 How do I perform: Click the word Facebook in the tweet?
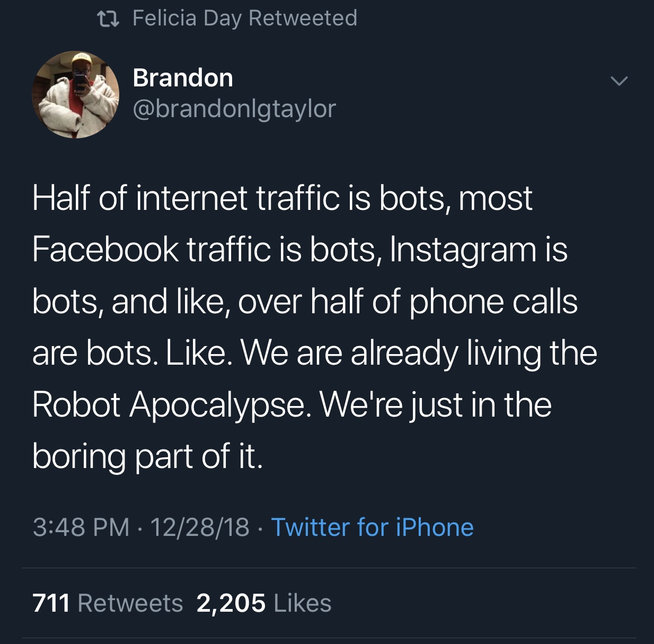point(105,249)
